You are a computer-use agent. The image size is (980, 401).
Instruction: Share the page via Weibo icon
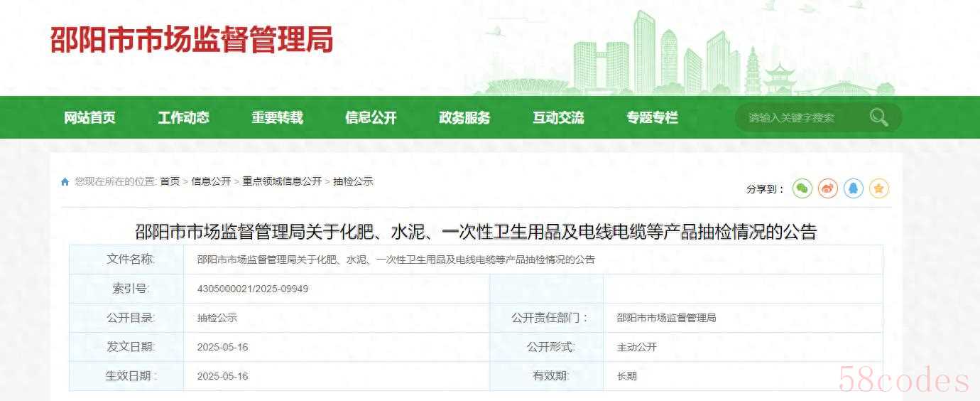pyautogui.click(x=827, y=188)
